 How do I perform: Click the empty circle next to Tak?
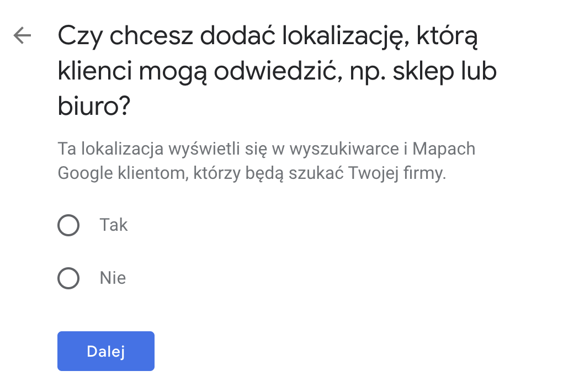tap(68, 225)
